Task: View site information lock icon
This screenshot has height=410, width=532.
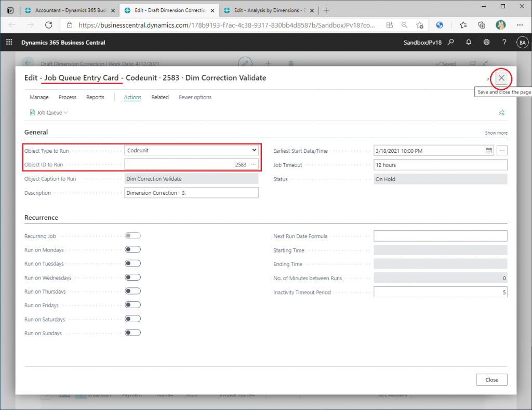Action: click(70, 25)
